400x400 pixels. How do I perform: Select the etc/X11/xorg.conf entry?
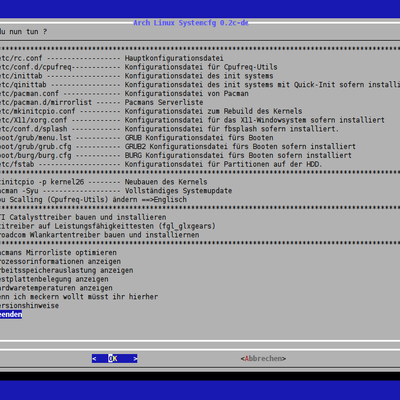click(192, 120)
